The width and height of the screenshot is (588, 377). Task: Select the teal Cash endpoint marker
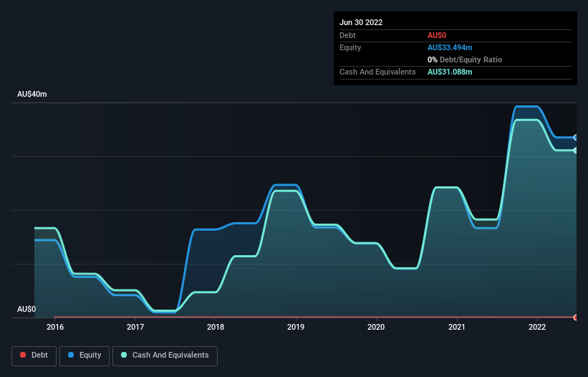pyautogui.click(x=576, y=151)
